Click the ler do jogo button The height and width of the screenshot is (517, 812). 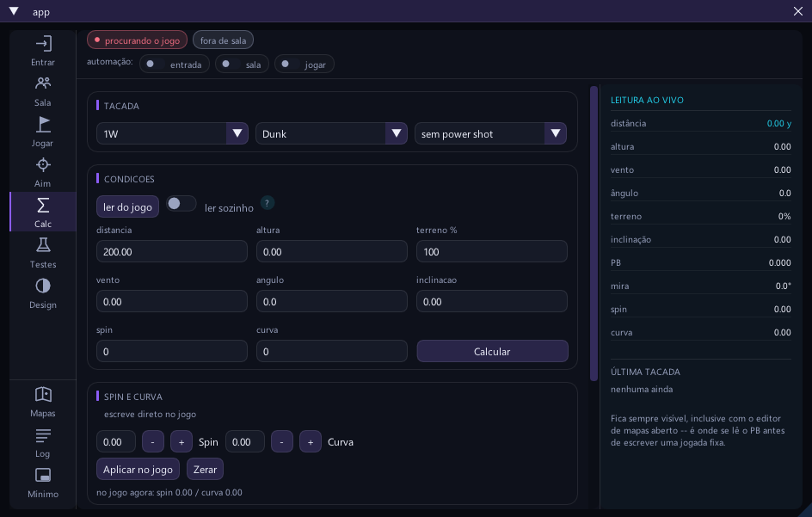127,207
